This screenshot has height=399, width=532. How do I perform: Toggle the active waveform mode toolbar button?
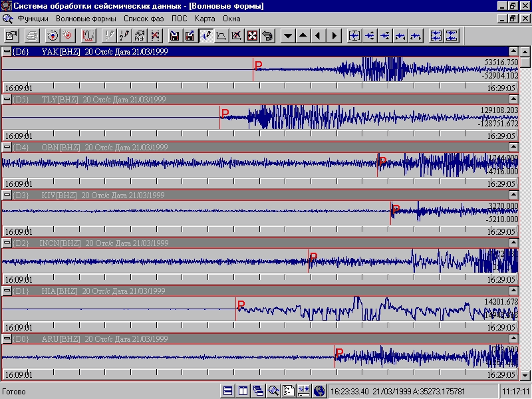[205, 35]
